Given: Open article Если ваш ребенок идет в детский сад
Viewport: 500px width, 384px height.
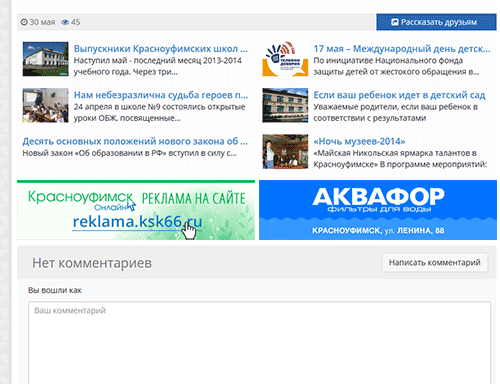Looking at the screenshot, I should pyautogui.click(x=399, y=95).
